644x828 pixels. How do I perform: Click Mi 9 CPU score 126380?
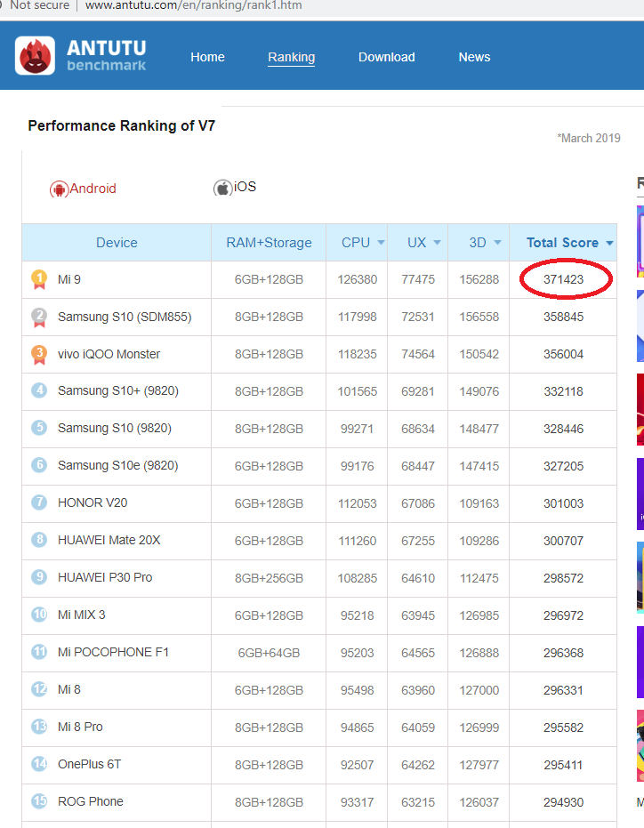tap(358, 279)
